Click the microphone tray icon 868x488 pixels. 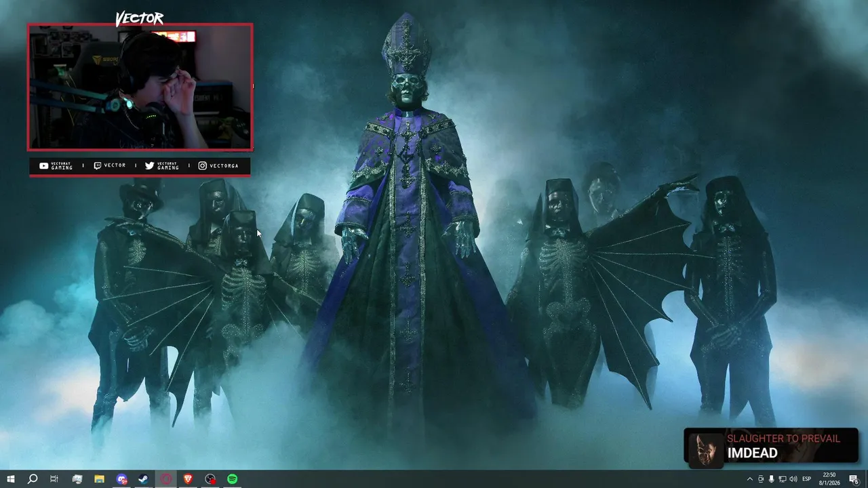[771, 479]
